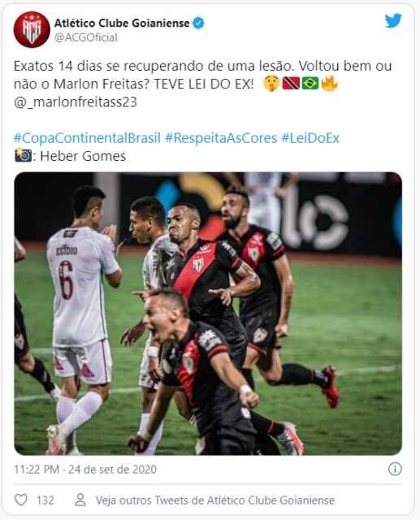This screenshot has width=420, height=520.
Task: Click the Trinidad and Tobago flag emoji
Action: coord(291,83)
